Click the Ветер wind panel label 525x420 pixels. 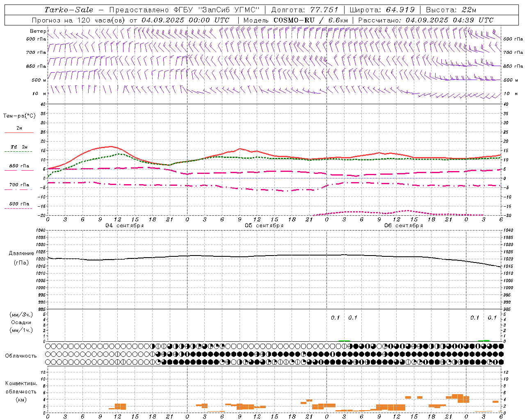pyautogui.click(x=38, y=31)
